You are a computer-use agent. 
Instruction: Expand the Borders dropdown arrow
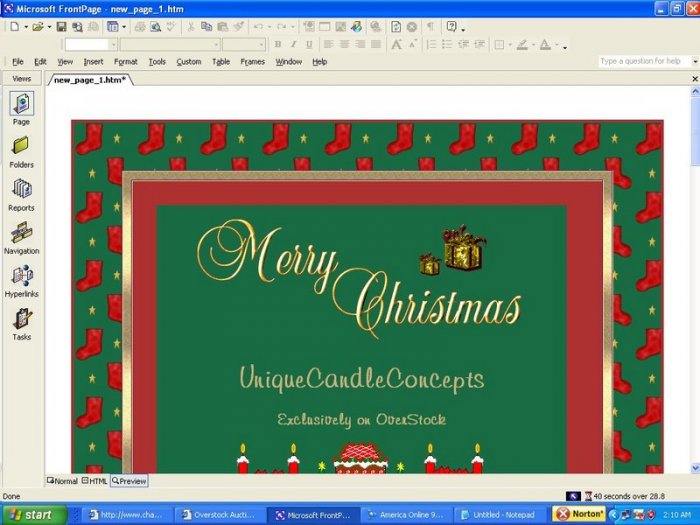pyautogui.click(x=510, y=44)
